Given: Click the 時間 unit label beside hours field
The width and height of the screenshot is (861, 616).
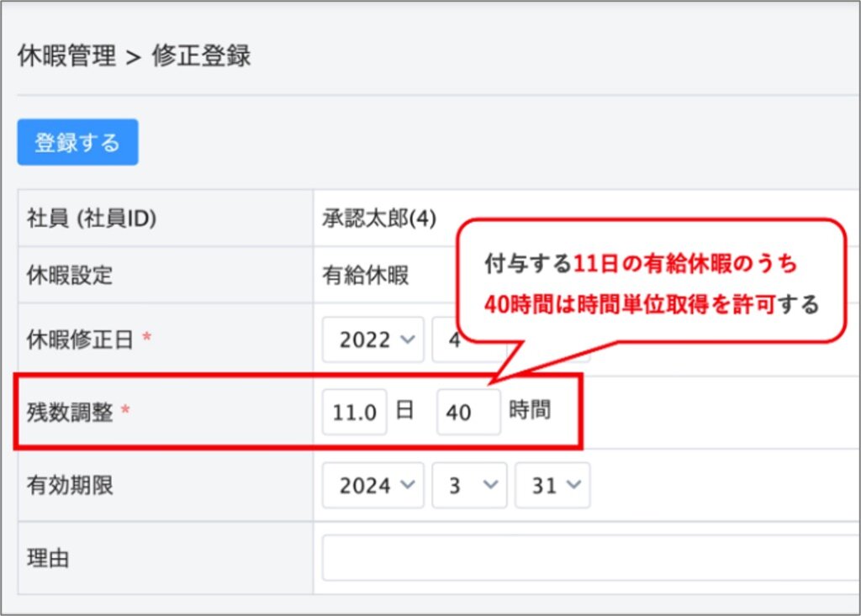Looking at the screenshot, I should [530, 410].
